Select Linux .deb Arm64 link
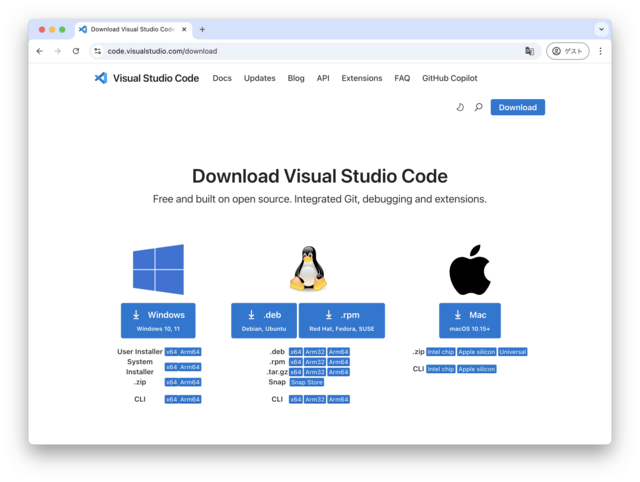 coord(338,352)
